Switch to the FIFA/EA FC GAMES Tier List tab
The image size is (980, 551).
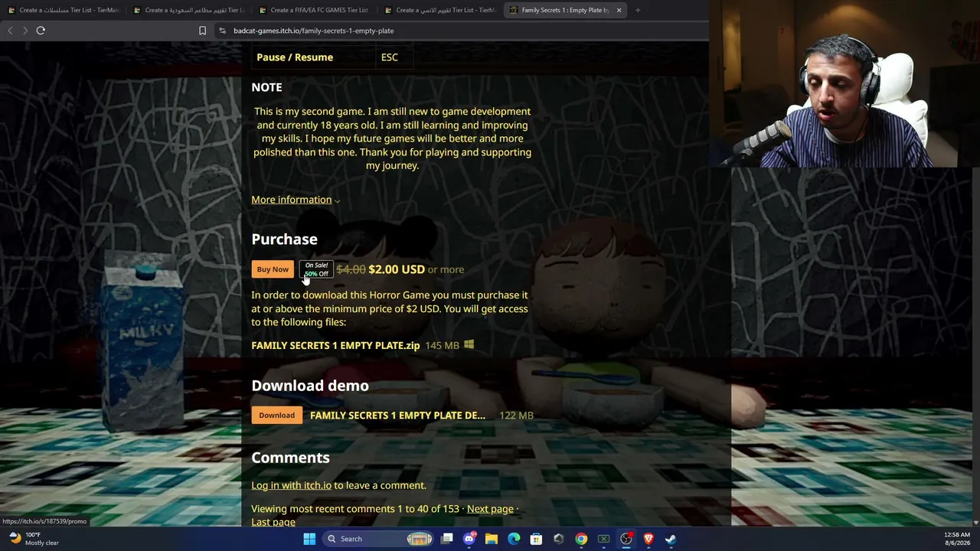[x=314, y=10]
